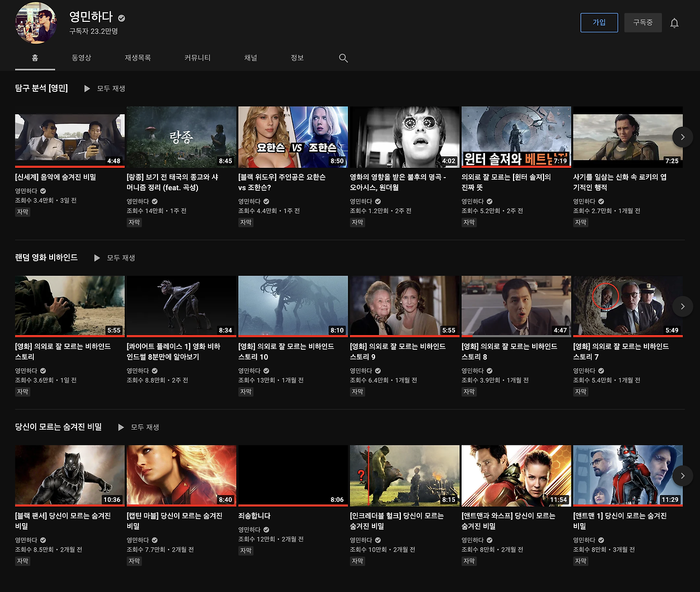Viewport: 700px width, 592px height.
Task: Open the 당신이 모르는 숨겨진 비밀 section title
Action: tap(59, 427)
